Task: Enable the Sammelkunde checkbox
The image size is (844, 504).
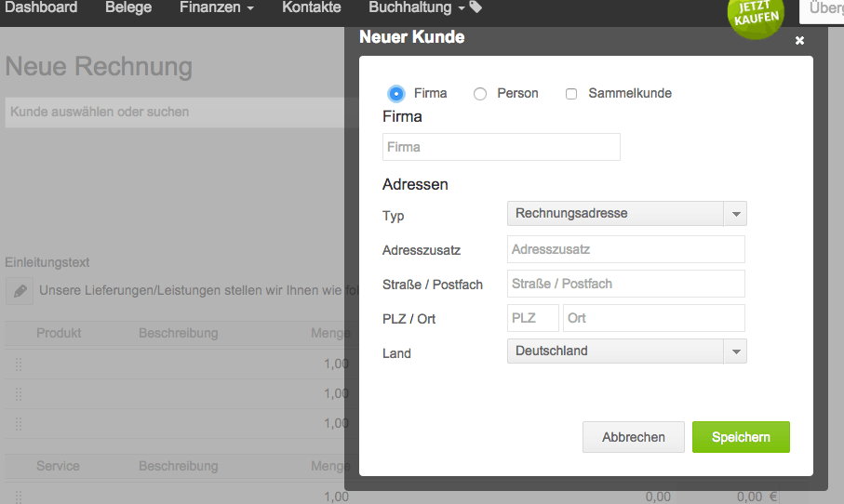Action: 571,94
